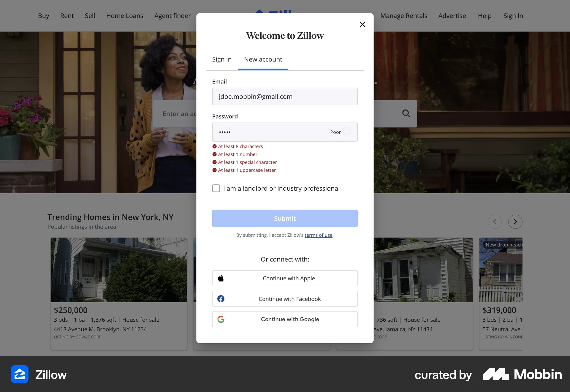Click the Zillow logo icon bottom left
Viewport: 570px width, 392px height.
(19, 374)
